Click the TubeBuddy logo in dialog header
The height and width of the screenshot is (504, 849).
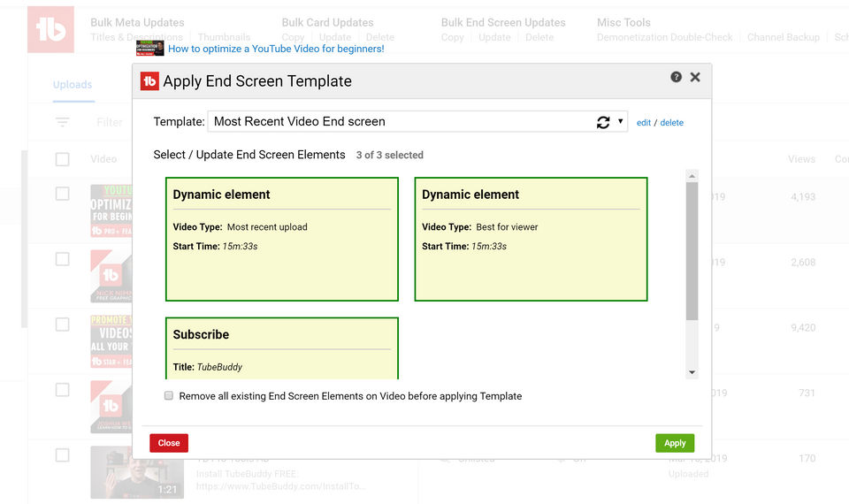tap(149, 81)
